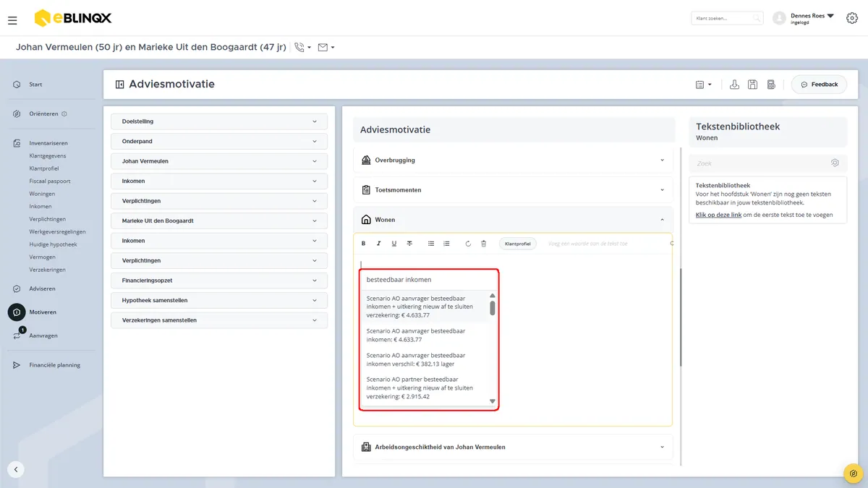This screenshot has width=868, height=488.
Task: Expand the Onderpand section
Action: point(219,141)
